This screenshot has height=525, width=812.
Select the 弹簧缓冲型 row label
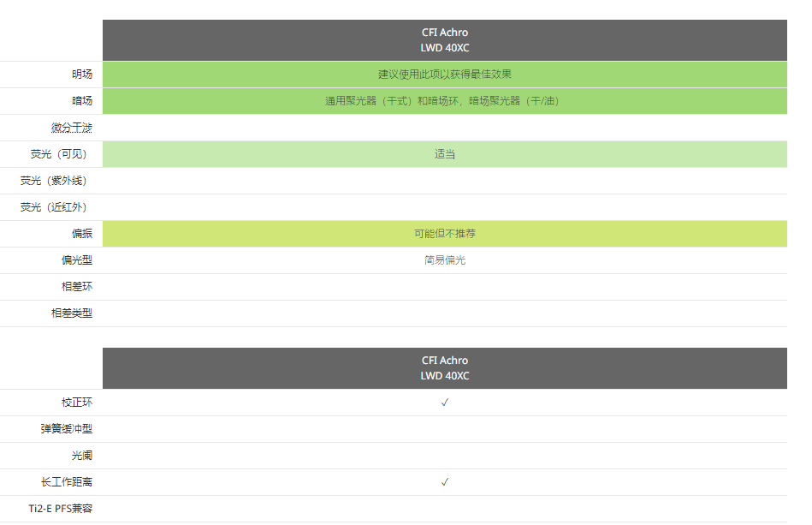click(x=66, y=429)
